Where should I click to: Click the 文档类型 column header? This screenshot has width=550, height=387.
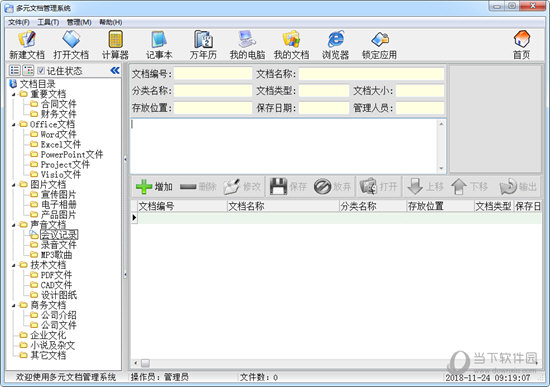coord(493,206)
